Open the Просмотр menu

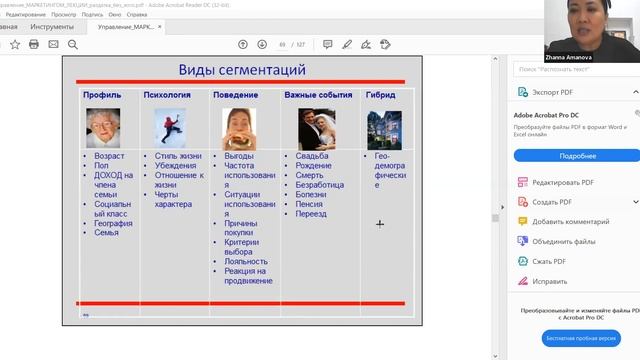coord(64,14)
